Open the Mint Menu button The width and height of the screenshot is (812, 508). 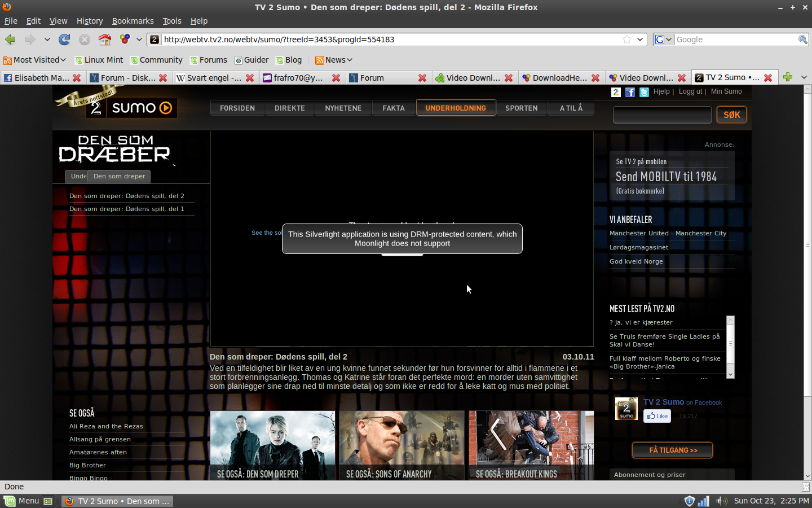(21, 501)
